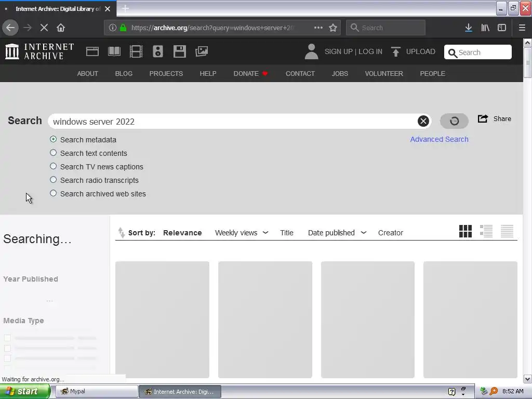Switch to Mypal taskbar window
This screenshot has height=399, width=532.
96,391
